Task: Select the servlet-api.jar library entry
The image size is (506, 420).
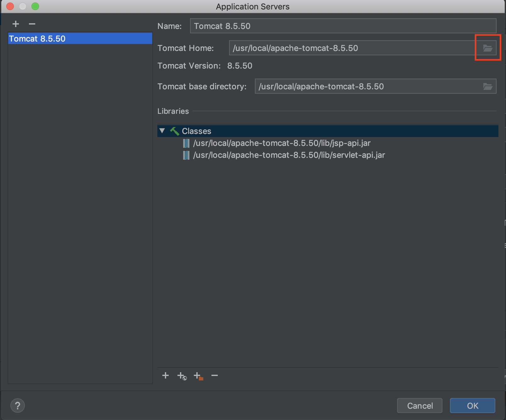Action: pyautogui.click(x=289, y=155)
